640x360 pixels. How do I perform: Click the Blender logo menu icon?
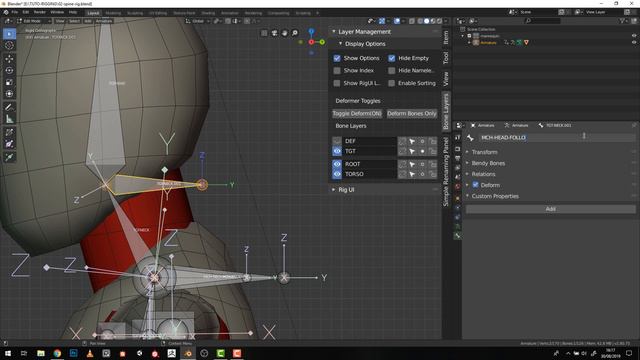(6, 12)
